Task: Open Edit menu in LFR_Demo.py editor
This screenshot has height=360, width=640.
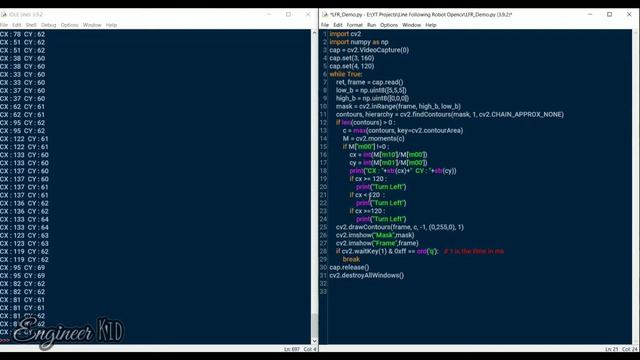Action: pyautogui.click(x=338, y=25)
